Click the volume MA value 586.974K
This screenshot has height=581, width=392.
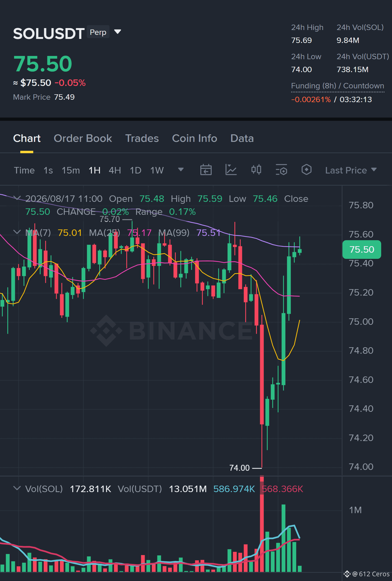[x=234, y=489]
